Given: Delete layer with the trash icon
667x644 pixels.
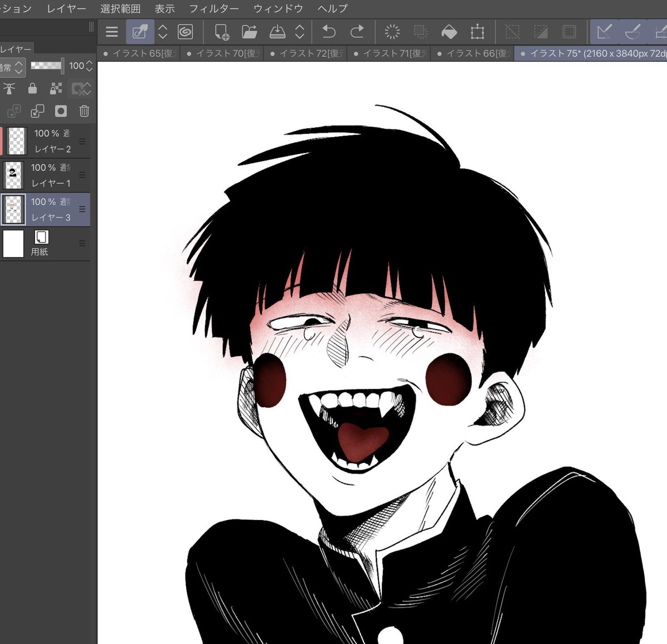Looking at the screenshot, I should (x=84, y=111).
